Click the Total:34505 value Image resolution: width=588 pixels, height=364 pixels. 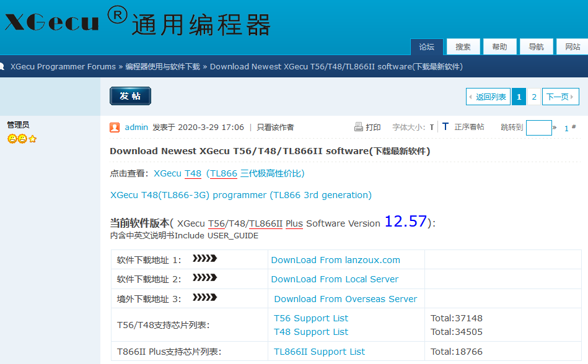pos(457,332)
